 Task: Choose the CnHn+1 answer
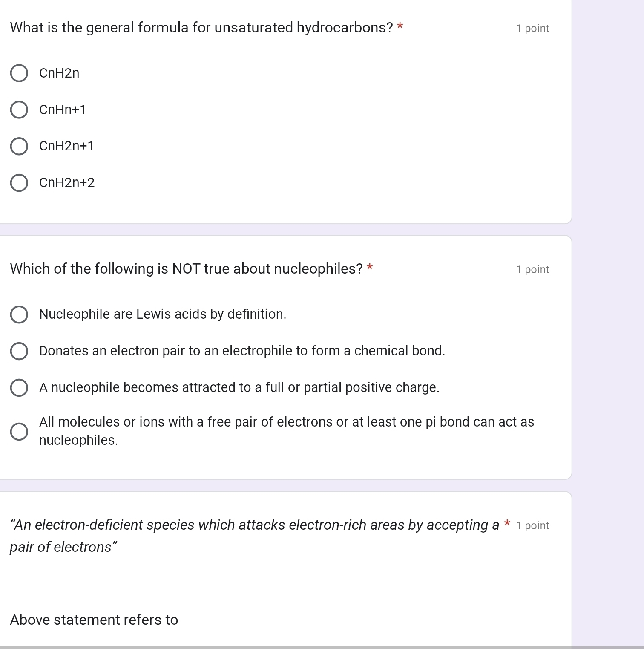tap(19, 110)
